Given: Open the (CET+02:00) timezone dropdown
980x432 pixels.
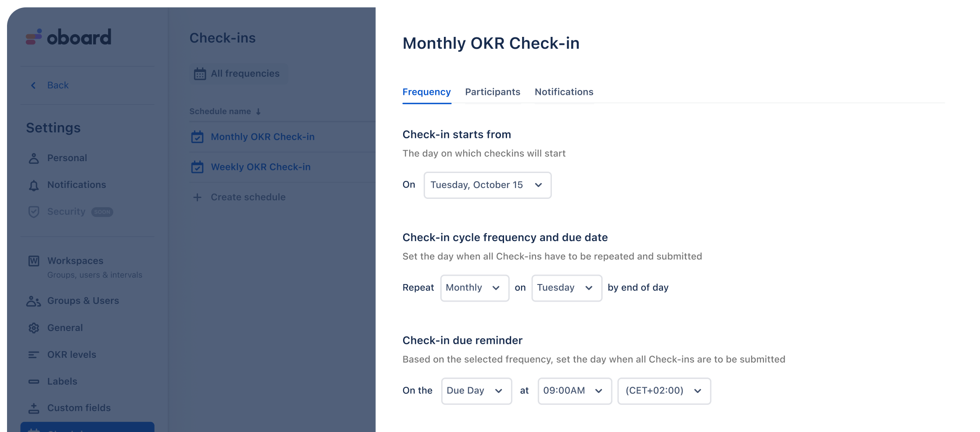Looking at the screenshot, I should (664, 391).
